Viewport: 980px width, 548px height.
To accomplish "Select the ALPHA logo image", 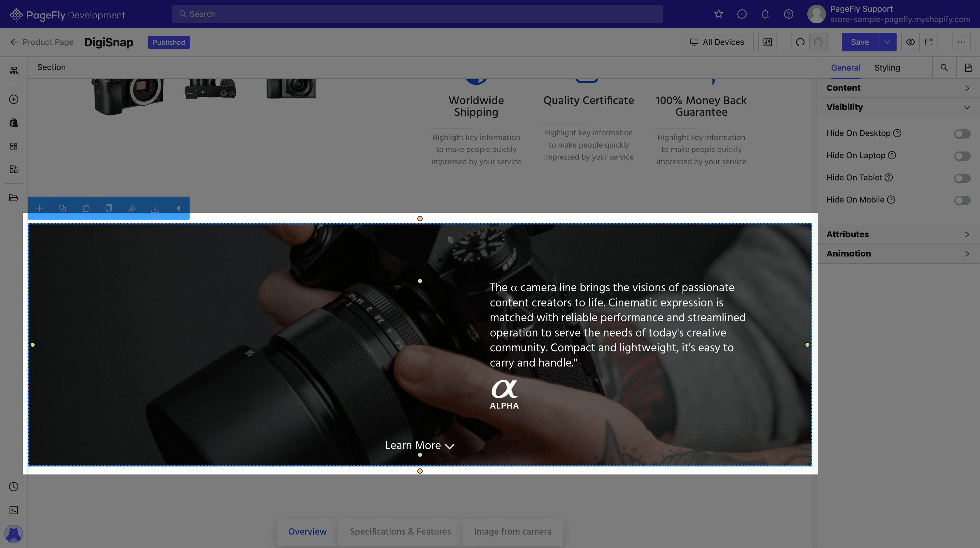I will pyautogui.click(x=505, y=394).
